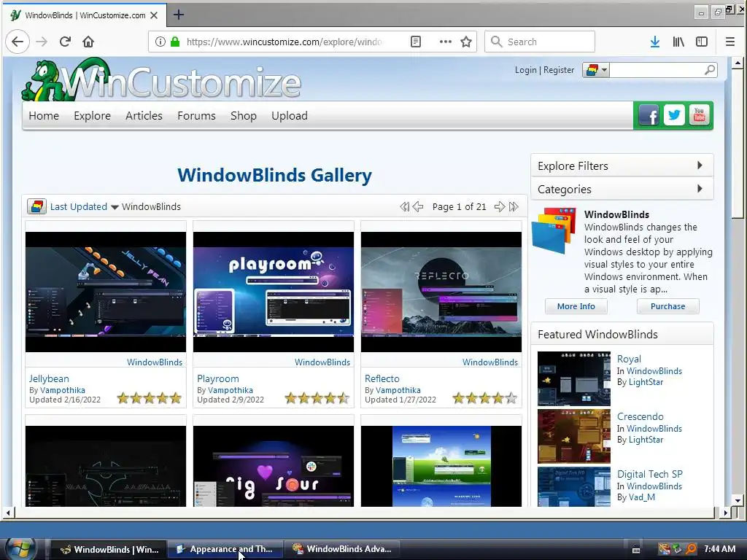Viewport: 747px width, 560px height.
Task: Click the WinCustomize logo
Action: click(x=161, y=79)
